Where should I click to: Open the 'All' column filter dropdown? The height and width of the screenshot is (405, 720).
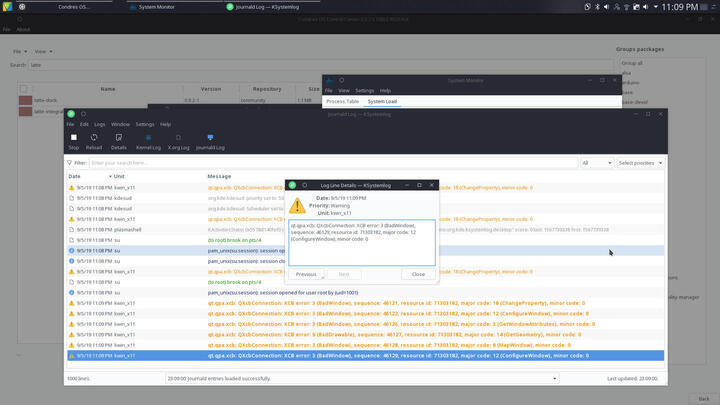pos(596,163)
